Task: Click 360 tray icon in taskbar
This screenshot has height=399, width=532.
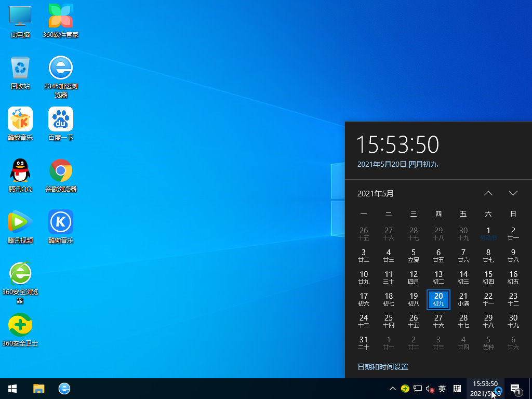Action: coord(405,389)
